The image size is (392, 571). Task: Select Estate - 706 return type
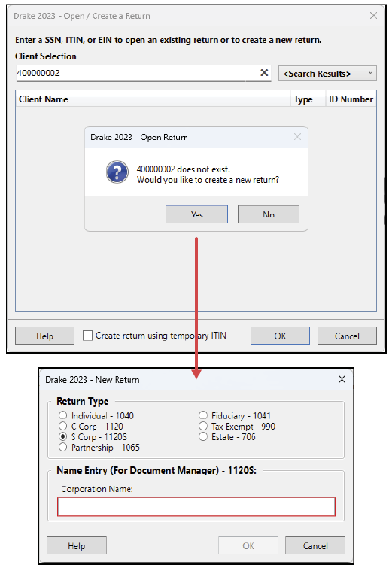tap(227, 436)
